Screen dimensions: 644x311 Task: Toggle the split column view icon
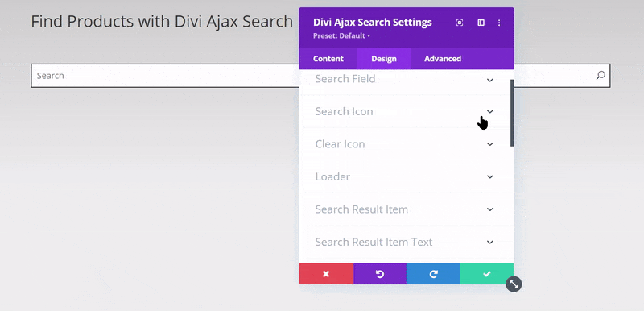[481, 23]
